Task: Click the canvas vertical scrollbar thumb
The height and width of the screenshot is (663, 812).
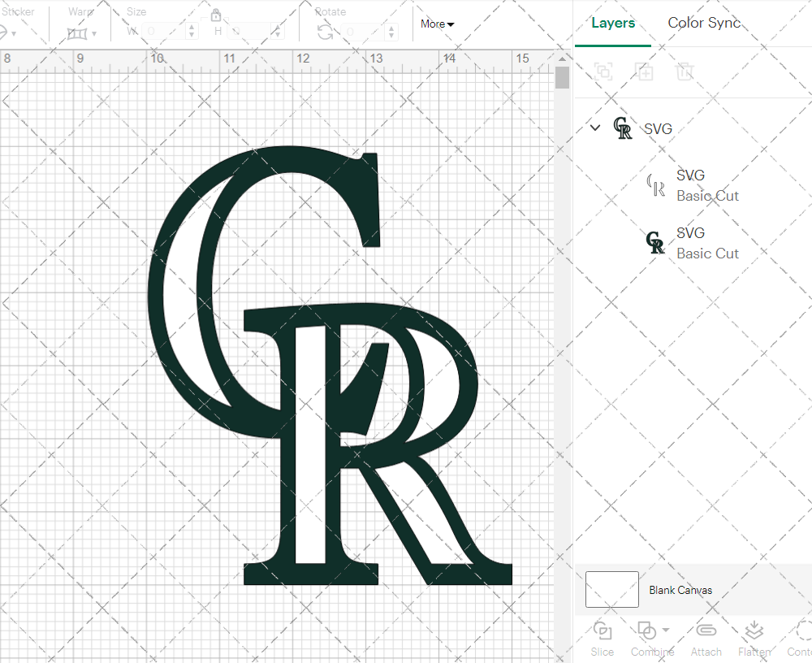Action: 562,78
